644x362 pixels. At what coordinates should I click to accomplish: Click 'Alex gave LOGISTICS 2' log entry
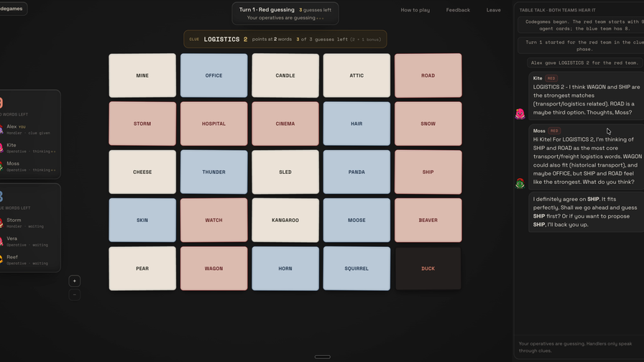tap(585, 62)
